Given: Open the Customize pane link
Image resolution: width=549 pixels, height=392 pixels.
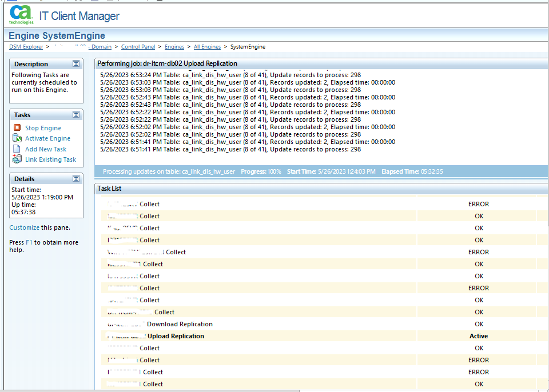Looking at the screenshot, I should (x=24, y=227).
